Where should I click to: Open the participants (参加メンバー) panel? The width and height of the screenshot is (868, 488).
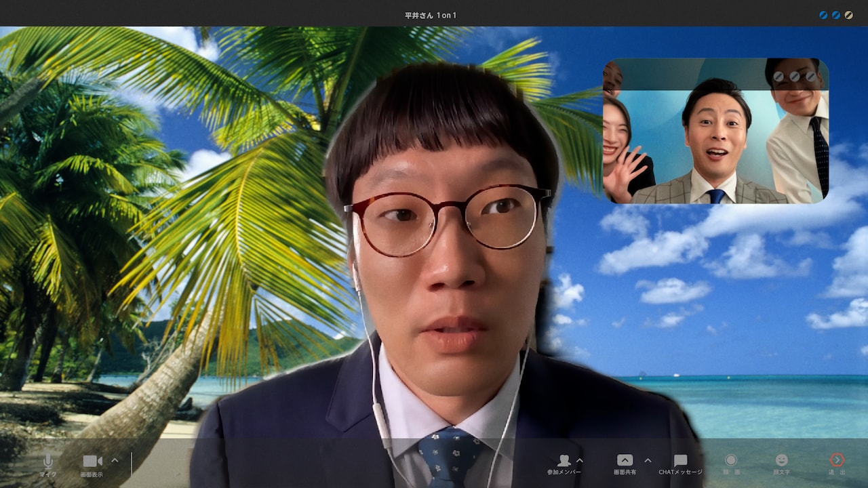tap(563, 461)
